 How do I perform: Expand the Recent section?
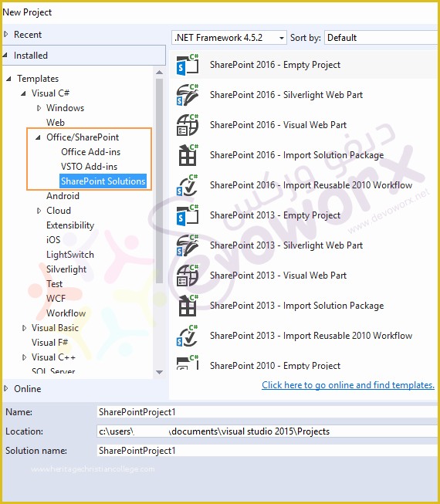(x=5, y=34)
